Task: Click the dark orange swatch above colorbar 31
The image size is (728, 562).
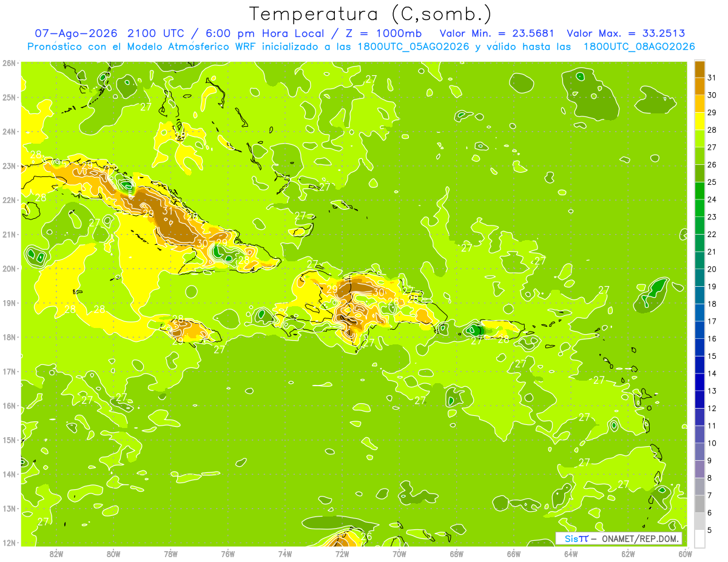Action: tap(699, 69)
